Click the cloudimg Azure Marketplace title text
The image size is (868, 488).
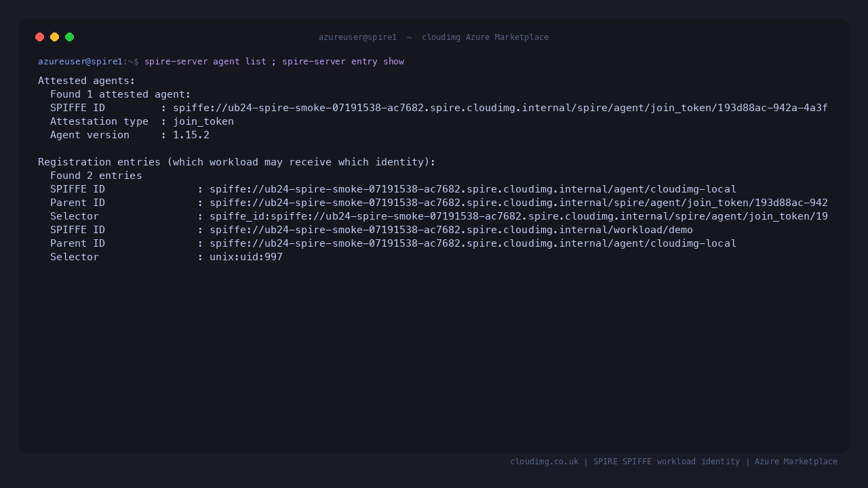pyautogui.click(x=485, y=37)
